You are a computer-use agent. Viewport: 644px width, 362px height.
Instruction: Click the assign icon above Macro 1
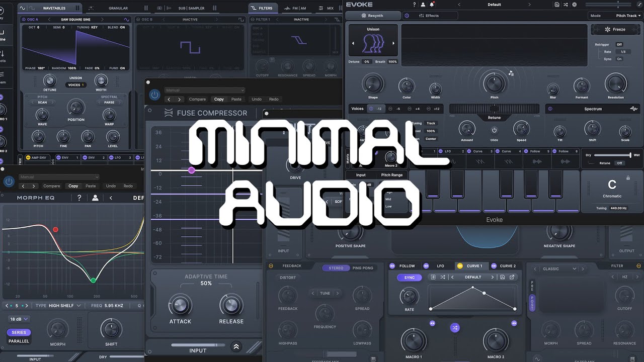tap(432, 323)
